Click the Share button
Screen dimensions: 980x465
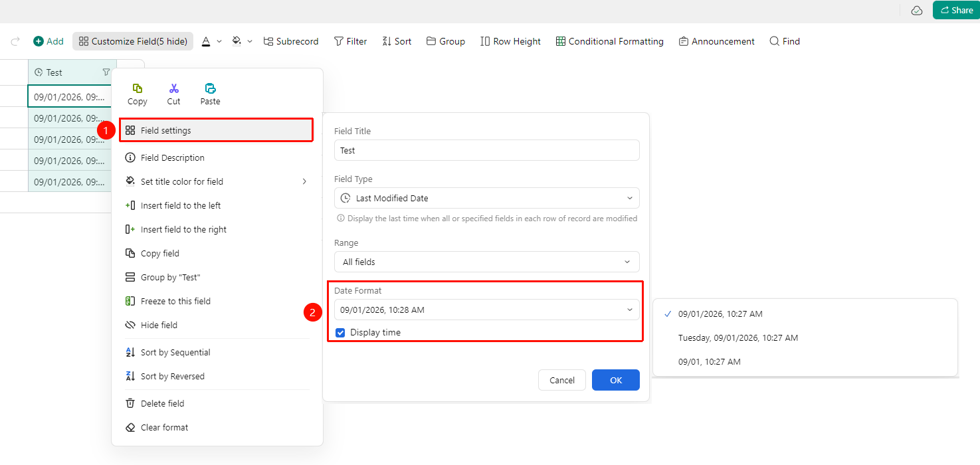point(956,10)
